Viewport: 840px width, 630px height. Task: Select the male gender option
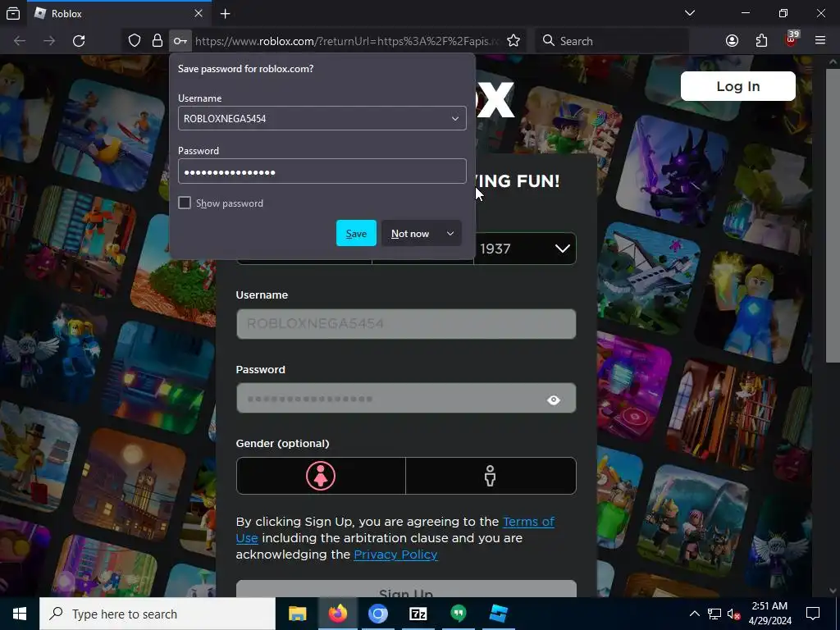491,476
